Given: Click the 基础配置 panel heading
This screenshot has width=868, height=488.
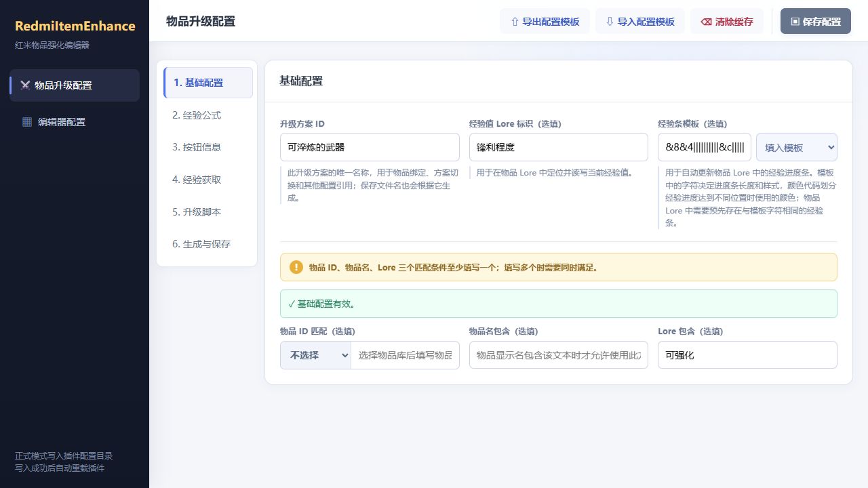Looking at the screenshot, I should (x=301, y=81).
